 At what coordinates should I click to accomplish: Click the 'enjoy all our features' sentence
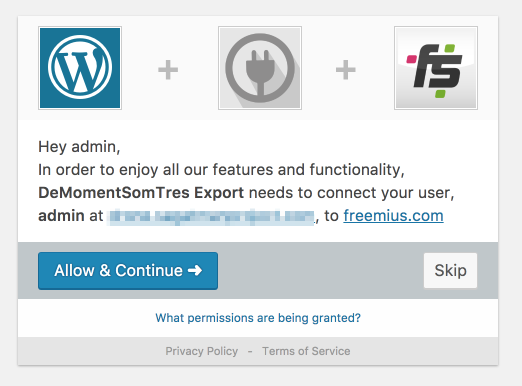[x=221, y=170]
